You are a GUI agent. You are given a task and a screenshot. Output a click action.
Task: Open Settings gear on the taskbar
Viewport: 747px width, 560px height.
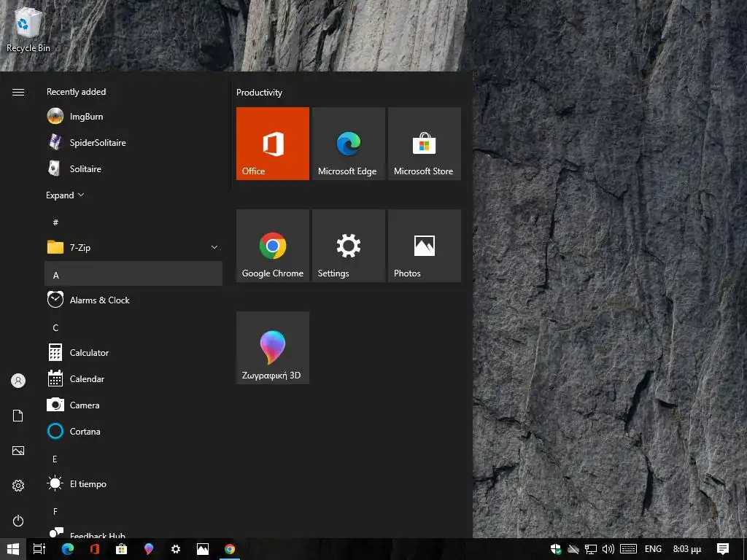pos(176,549)
